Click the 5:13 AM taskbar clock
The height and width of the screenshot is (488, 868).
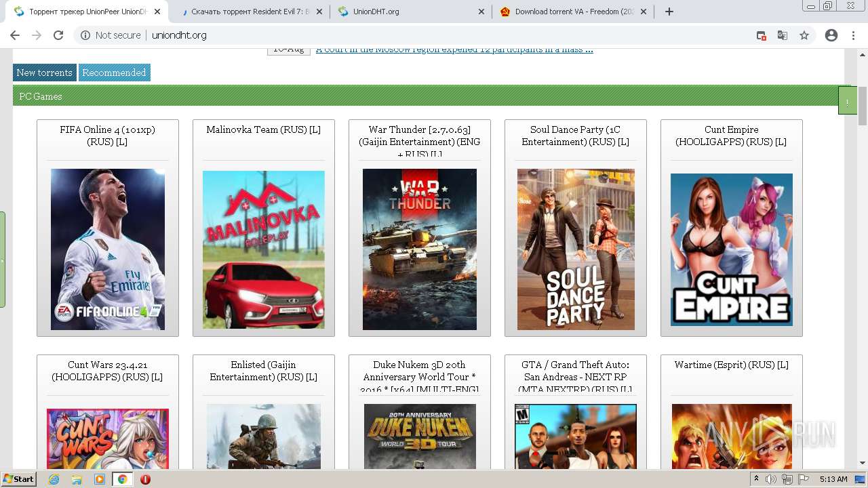(x=833, y=479)
